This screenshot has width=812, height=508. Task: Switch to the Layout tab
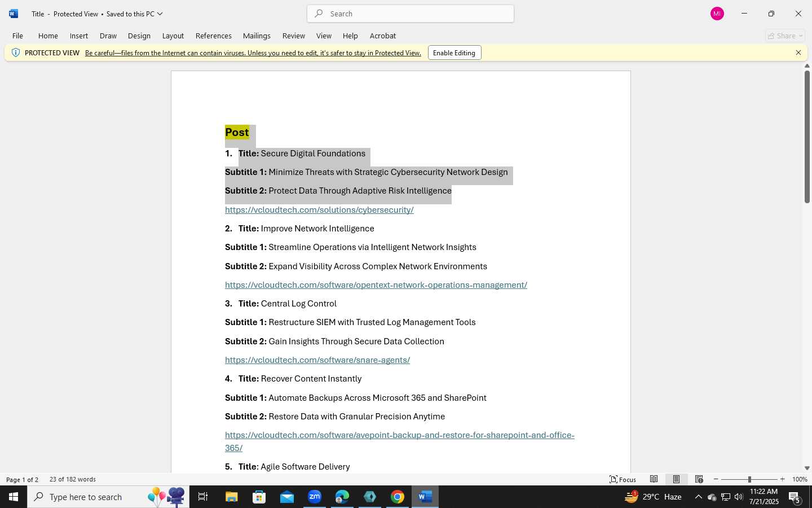tap(173, 36)
